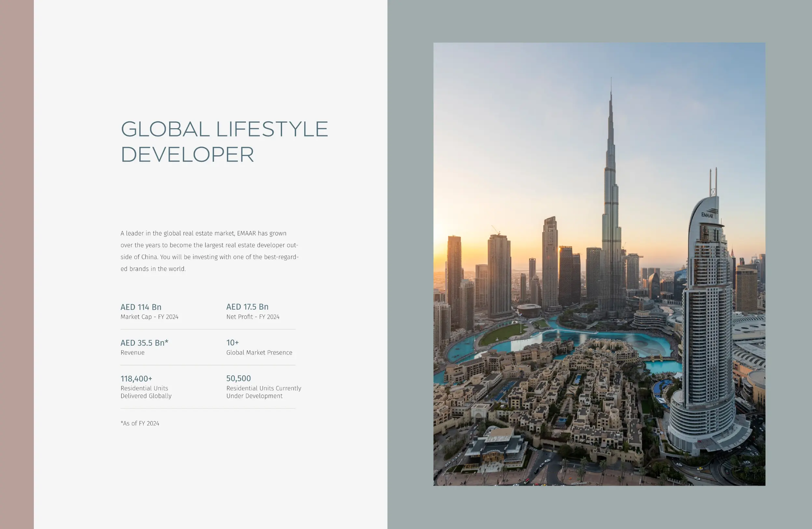Click the 'Net Profit - FY 2024' label
Image resolution: width=812 pixels, height=529 pixels.
(253, 317)
